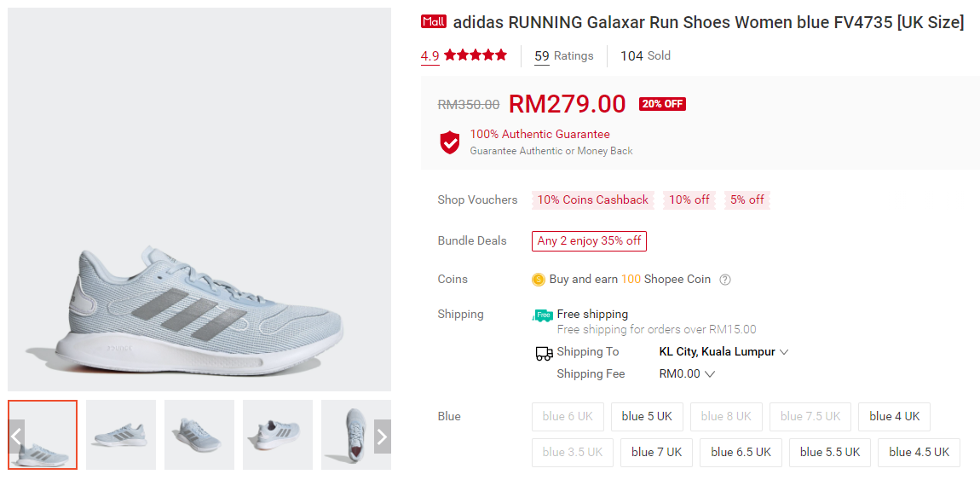
Task: Select the blue 5 UK size option
Action: (647, 417)
